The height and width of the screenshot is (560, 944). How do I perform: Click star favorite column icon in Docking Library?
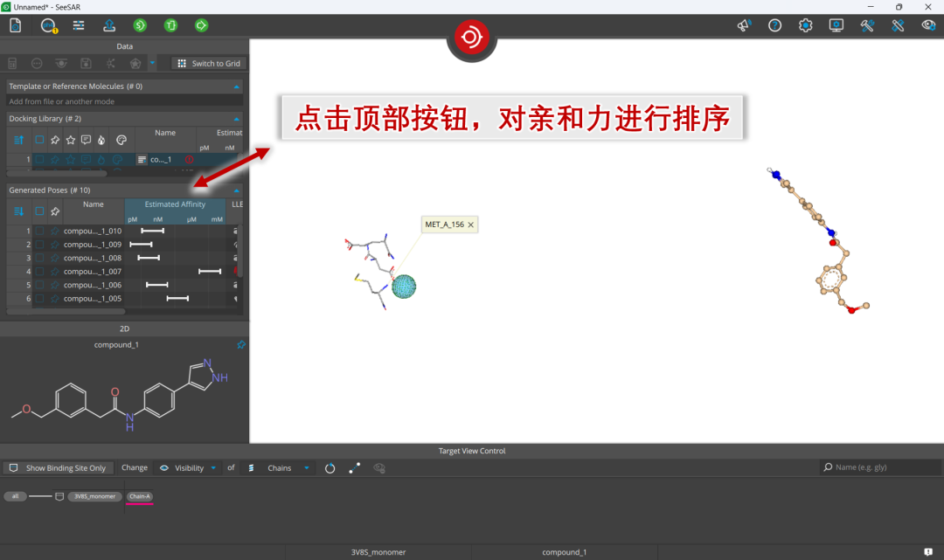click(x=71, y=140)
